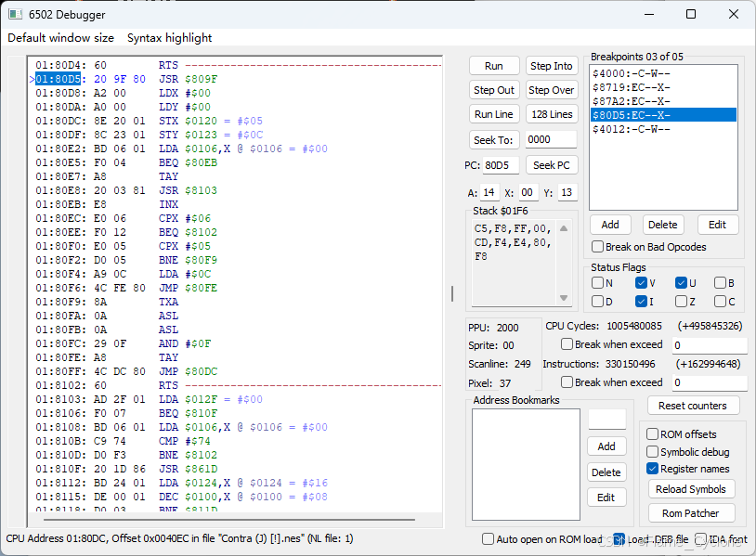Click the Run button
Screen dimensions: 756x556
point(494,66)
